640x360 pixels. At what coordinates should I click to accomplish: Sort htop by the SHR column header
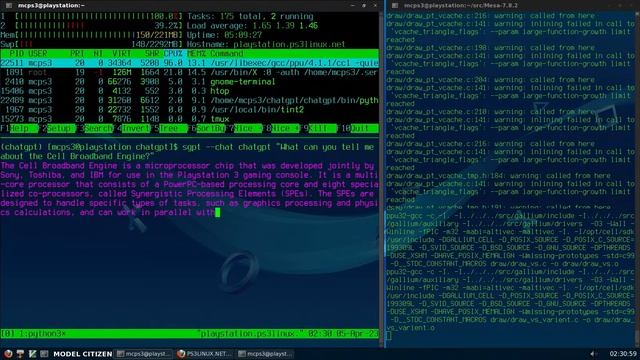pos(152,54)
